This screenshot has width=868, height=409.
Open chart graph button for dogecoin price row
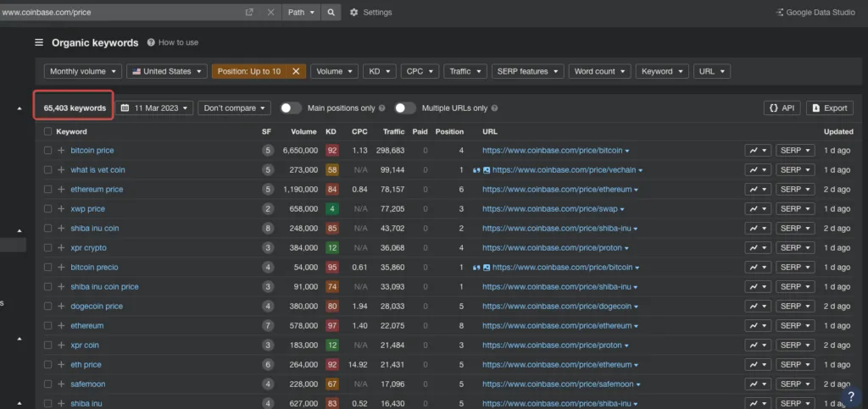click(757, 307)
